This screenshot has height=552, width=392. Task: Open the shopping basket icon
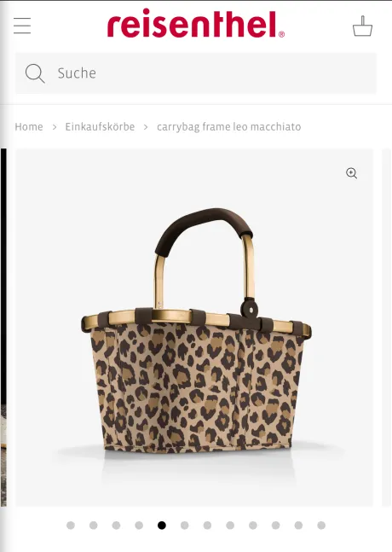[362, 26]
